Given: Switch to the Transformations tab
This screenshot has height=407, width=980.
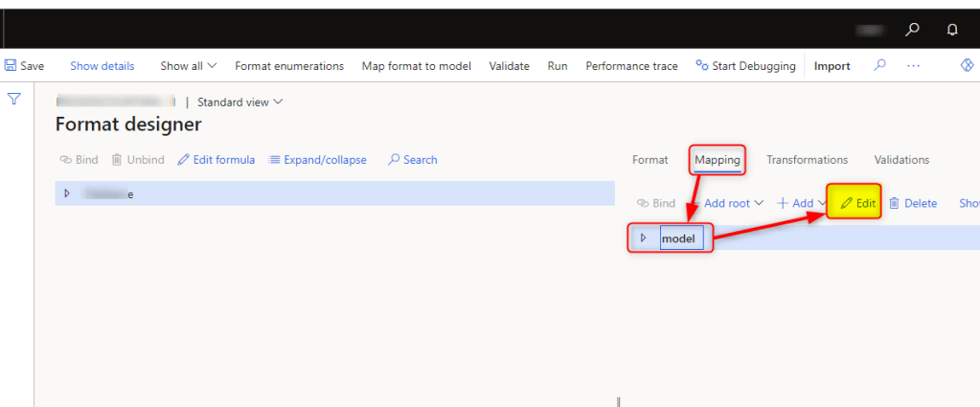Looking at the screenshot, I should pyautogui.click(x=807, y=160).
